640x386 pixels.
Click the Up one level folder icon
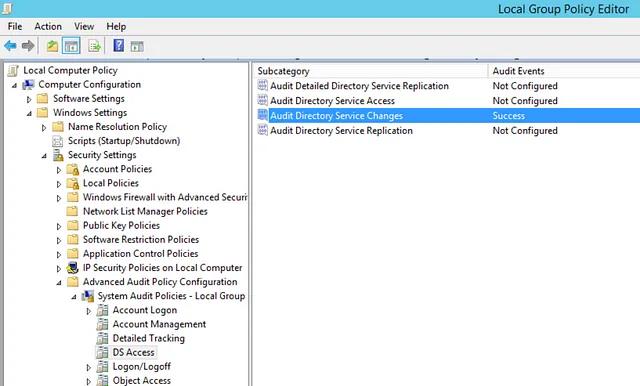click(52, 46)
